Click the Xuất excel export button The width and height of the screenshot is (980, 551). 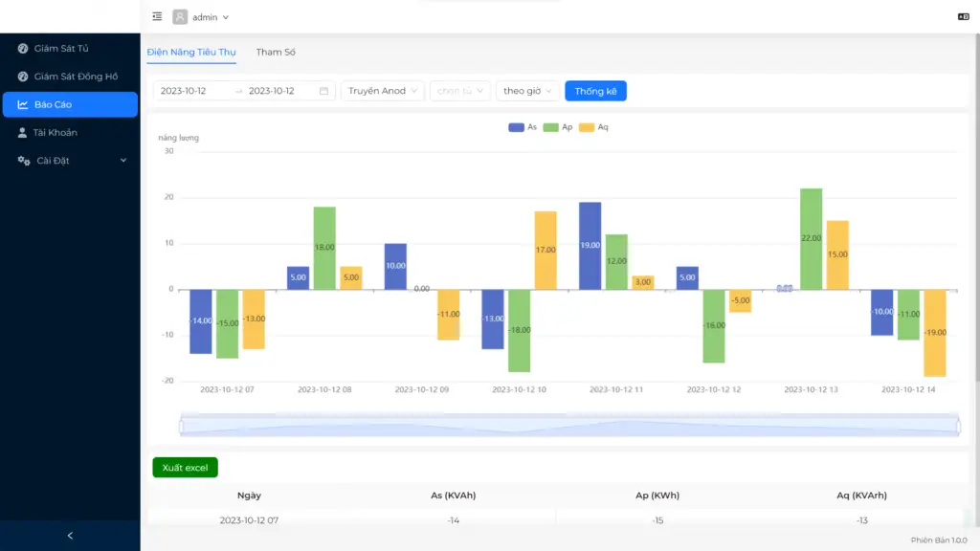(x=185, y=468)
